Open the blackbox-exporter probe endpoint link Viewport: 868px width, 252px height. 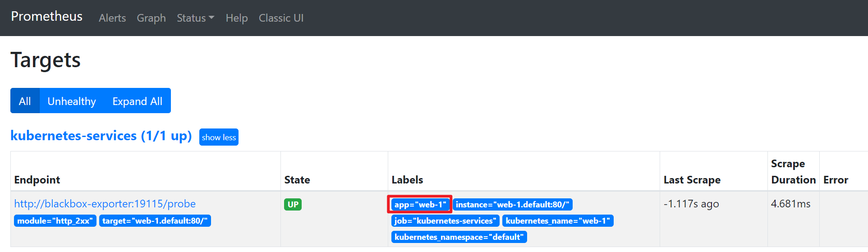coord(105,204)
